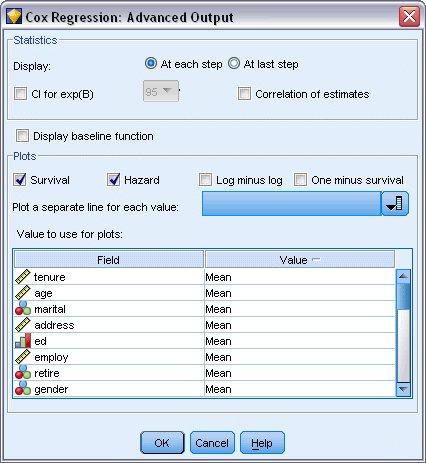Click the table scrollbar down arrow
The width and height of the screenshot is (426, 463).
(x=403, y=389)
